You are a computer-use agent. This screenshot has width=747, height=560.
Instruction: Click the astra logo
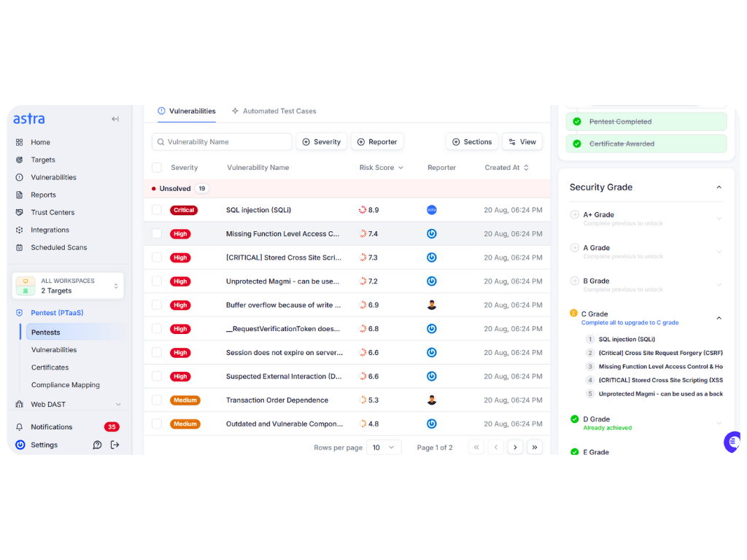pyautogui.click(x=29, y=119)
